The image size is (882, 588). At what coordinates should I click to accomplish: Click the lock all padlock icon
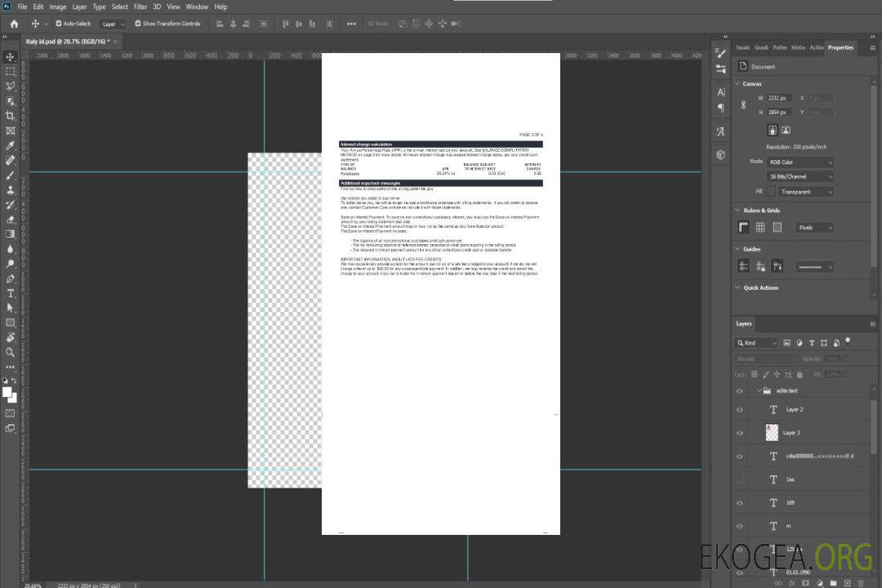[800, 375]
